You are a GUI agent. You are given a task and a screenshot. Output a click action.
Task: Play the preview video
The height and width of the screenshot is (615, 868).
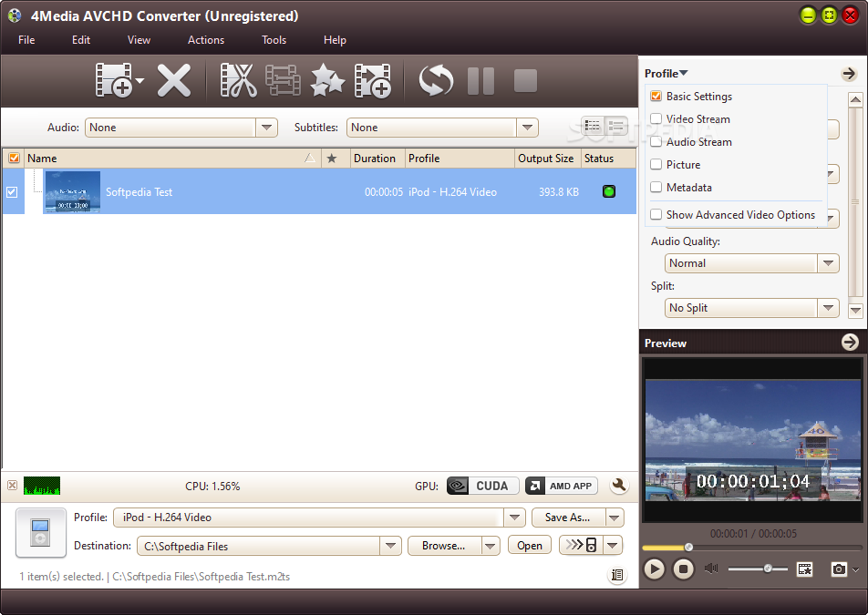coord(655,569)
